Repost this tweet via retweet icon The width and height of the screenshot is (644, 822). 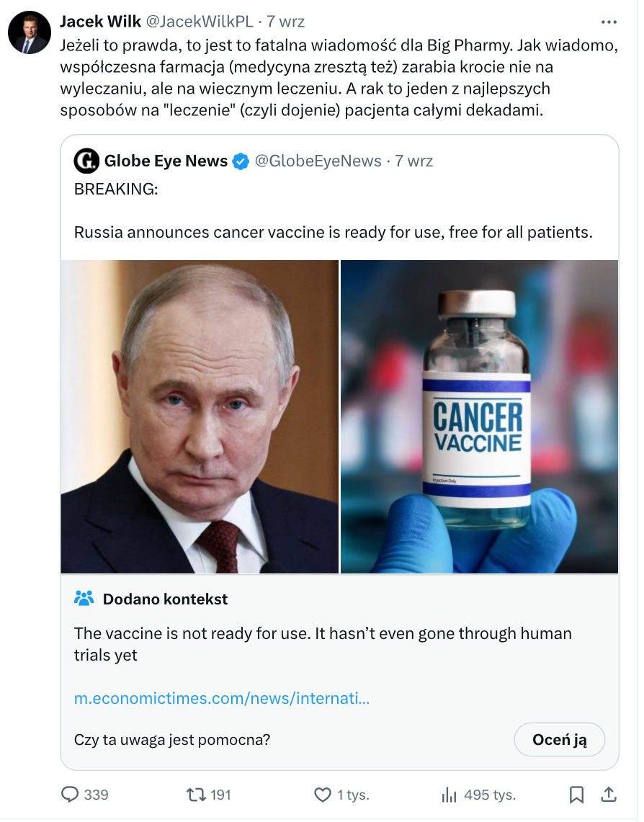(195, 795)
